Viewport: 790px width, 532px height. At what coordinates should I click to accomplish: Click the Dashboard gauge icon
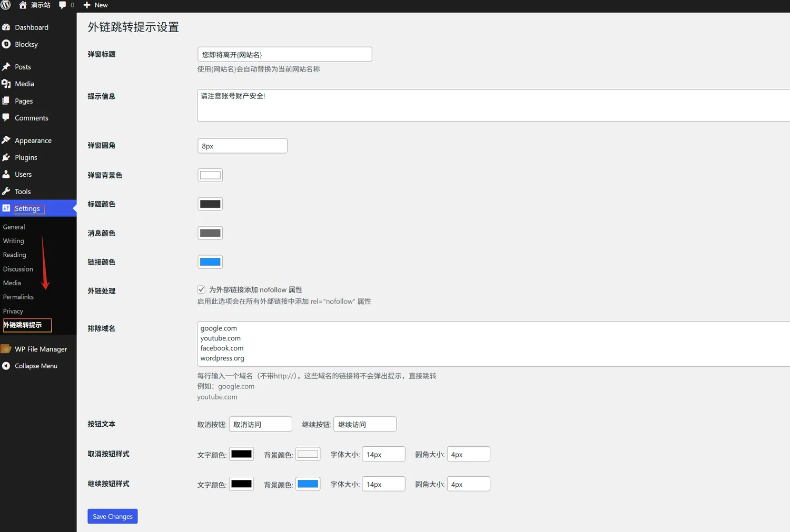(6, 27)
